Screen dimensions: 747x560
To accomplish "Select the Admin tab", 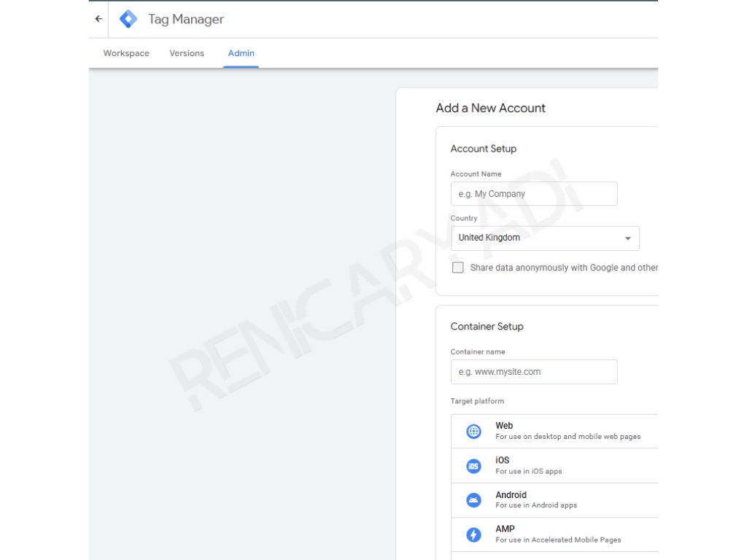I will tap(241, 53).
